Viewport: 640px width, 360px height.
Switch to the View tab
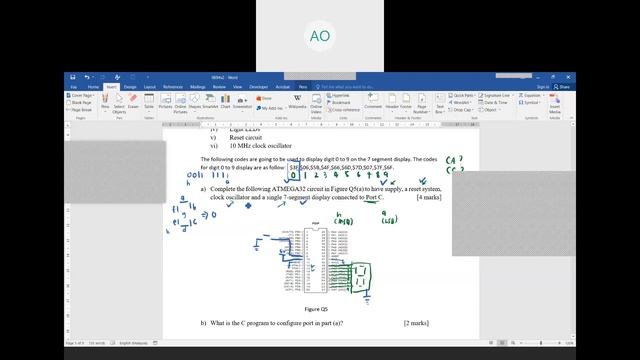237,87
